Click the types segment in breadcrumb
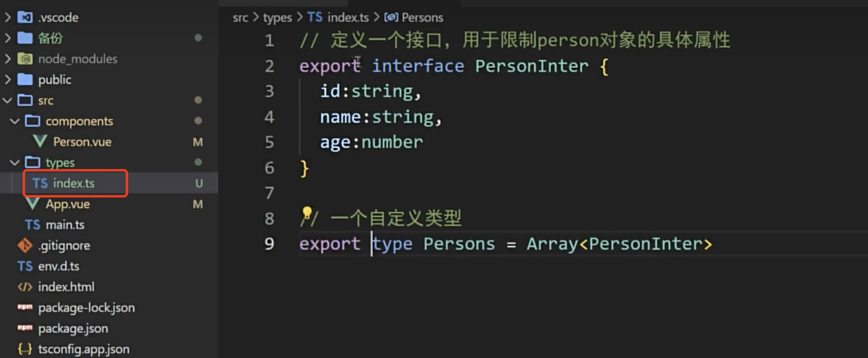This screenshot has height=358, width=868. [278, 18]
